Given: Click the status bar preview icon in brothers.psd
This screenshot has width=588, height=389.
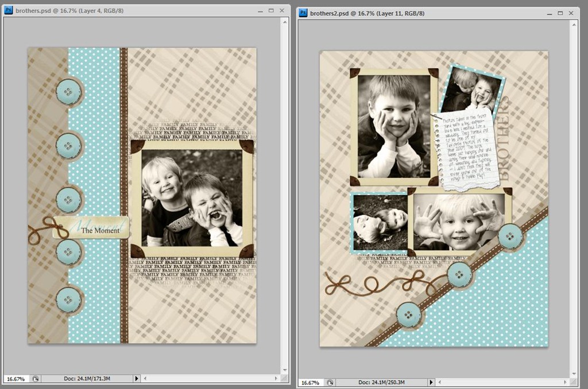Looking at the screenshot, I should tap(35, 379).
